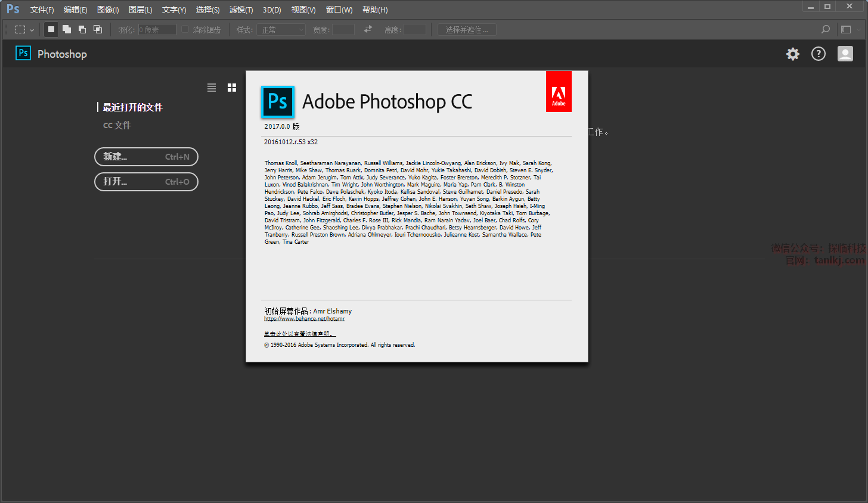
Task: Open the 图层(L) layer menu
Action: [x=140, y=10]
